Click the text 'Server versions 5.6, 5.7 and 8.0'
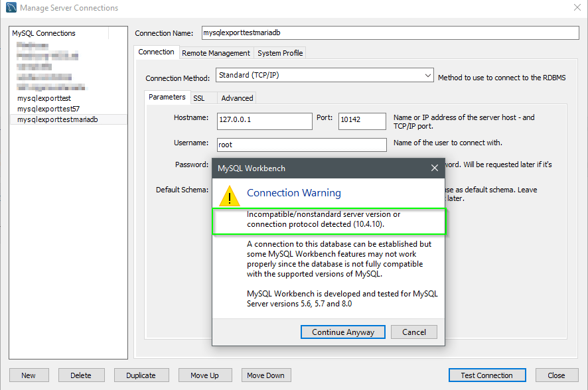Image resolution: width=588 pixels, height=390 pixels. (x=299, y=304)
